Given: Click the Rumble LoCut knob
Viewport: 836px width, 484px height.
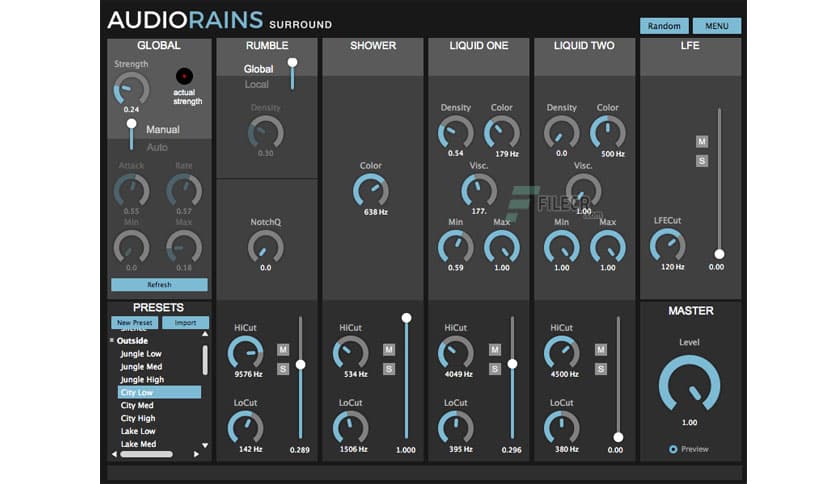Looking at the screenshot, I should 245,428.
